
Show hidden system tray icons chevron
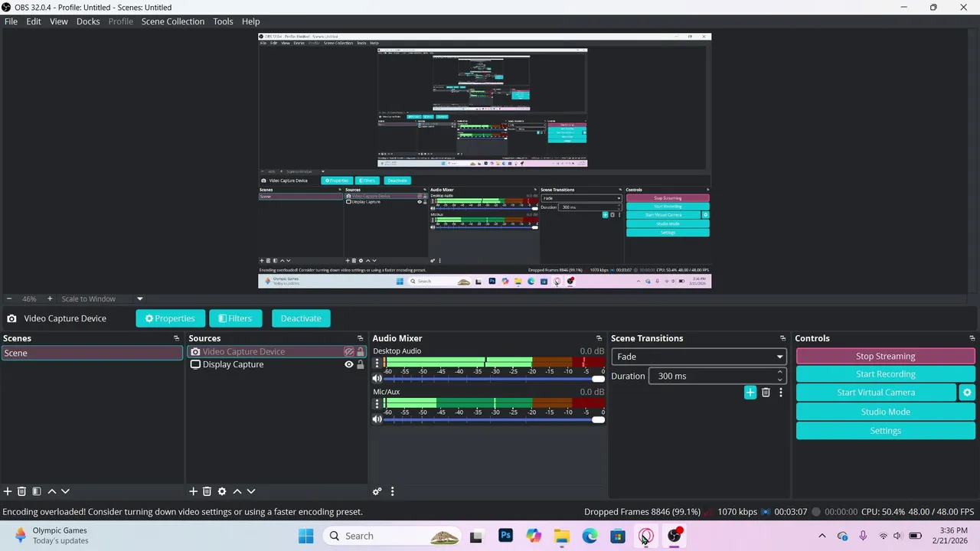tap(822, 536)
